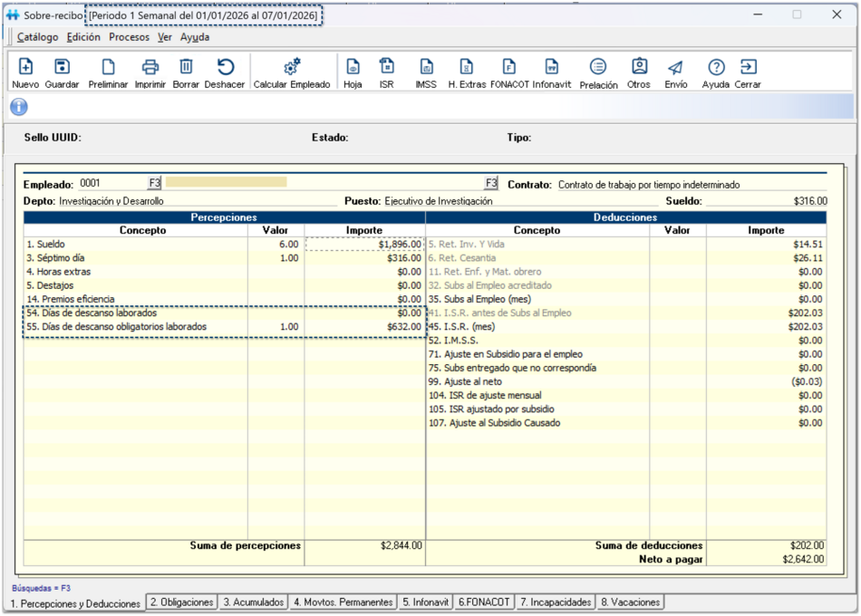Print the receipt using Imprimir
The image size is (861, 616).
150,67
